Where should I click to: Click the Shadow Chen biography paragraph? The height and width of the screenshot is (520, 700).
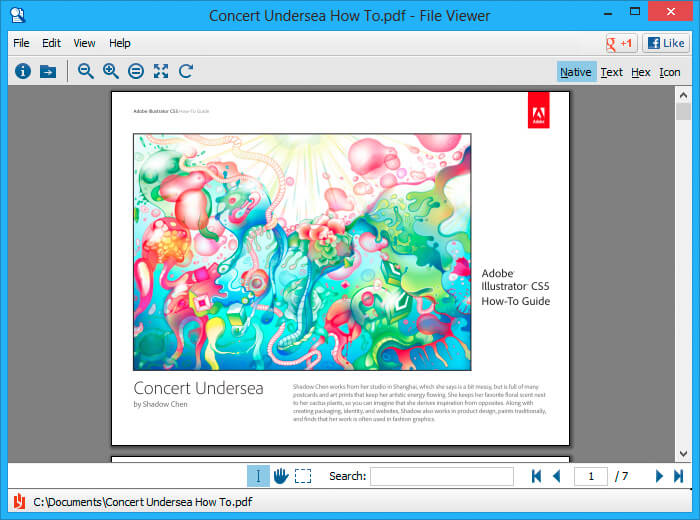pyautogui.click(x=419, y=403)
